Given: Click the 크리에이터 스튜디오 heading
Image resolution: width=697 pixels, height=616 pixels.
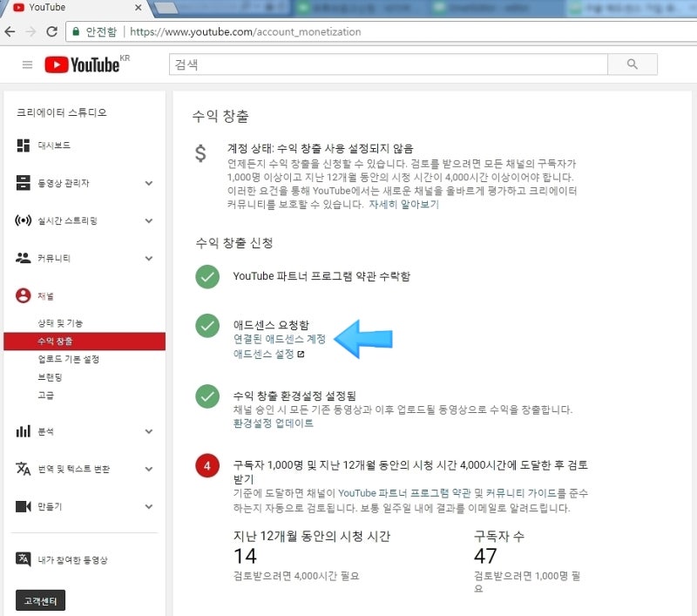Looking at the screenshot, I should click(62, 112).
